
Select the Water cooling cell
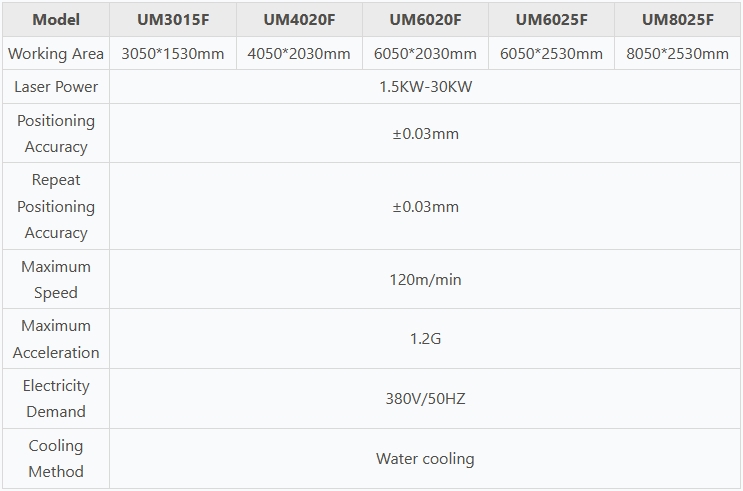click(425, 459)
